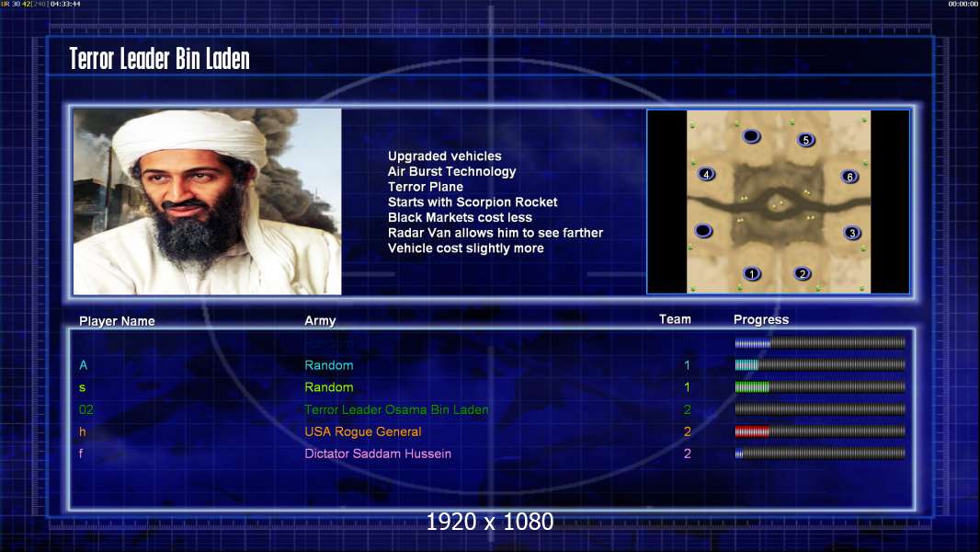
Task: Select the Dictator Saddam Hussein army entry
Action: pos(378,454)
